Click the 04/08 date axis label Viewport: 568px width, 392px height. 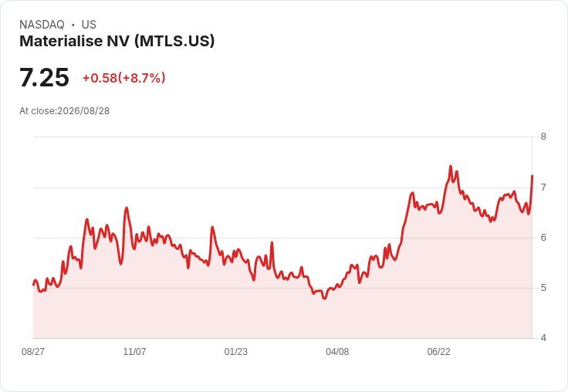point(337,351)
